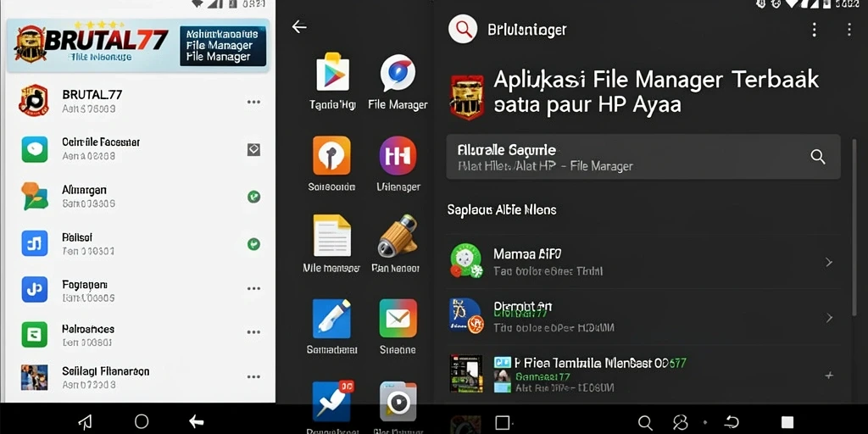Click the blue music icon for Palisof

[34, 243]
